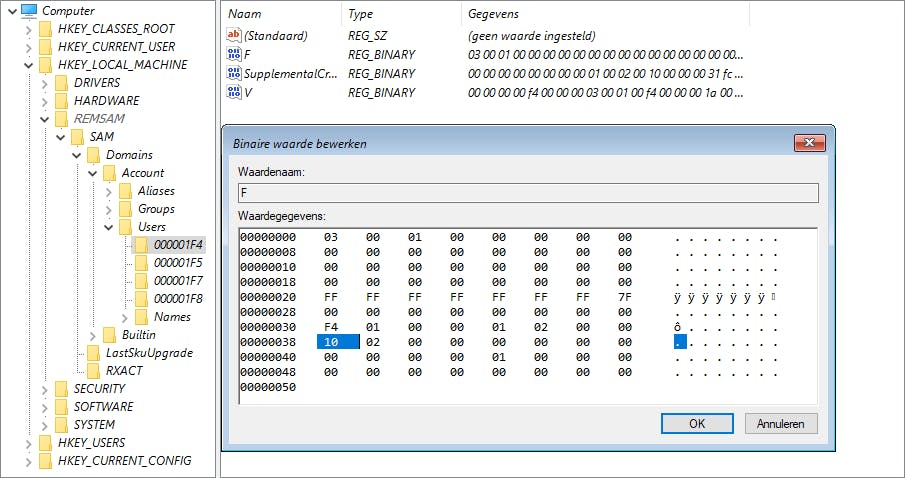905x478 pixels.
Task: Expand the SECURITY node
Action: pos(45,389)
